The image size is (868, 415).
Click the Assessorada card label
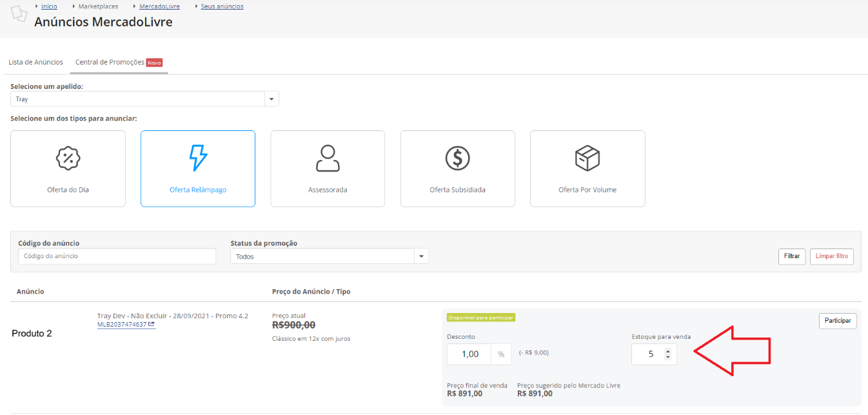click(x=328, y=190)
